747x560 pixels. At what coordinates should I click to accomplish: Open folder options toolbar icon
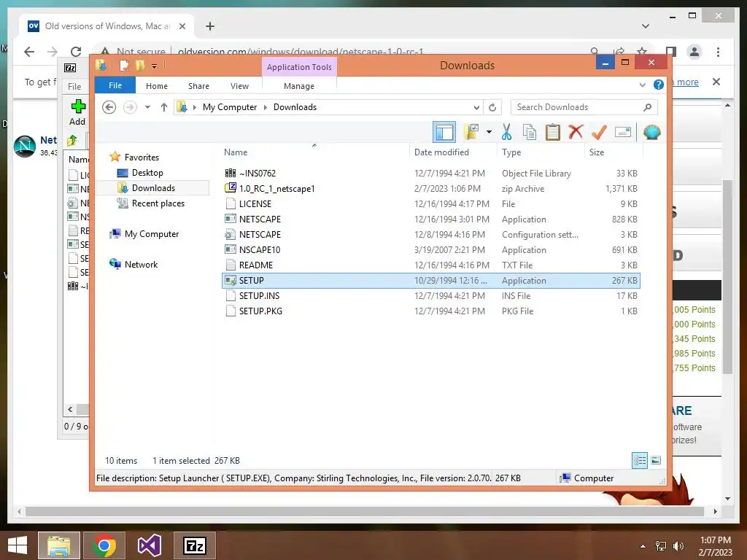coord(471,132)
